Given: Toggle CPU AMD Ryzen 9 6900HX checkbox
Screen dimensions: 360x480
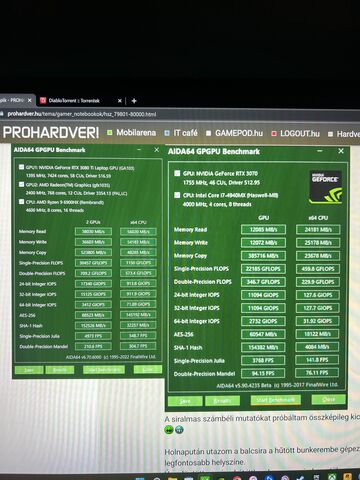Looking at the screenshot, I should [x=22, y=202].
